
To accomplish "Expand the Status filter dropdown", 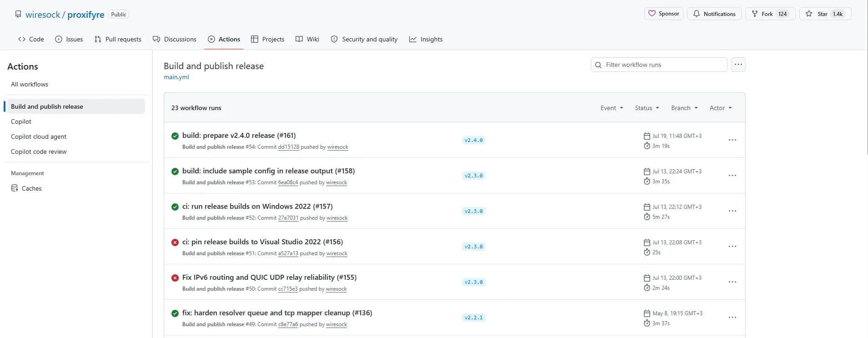I will pos(647,108).
